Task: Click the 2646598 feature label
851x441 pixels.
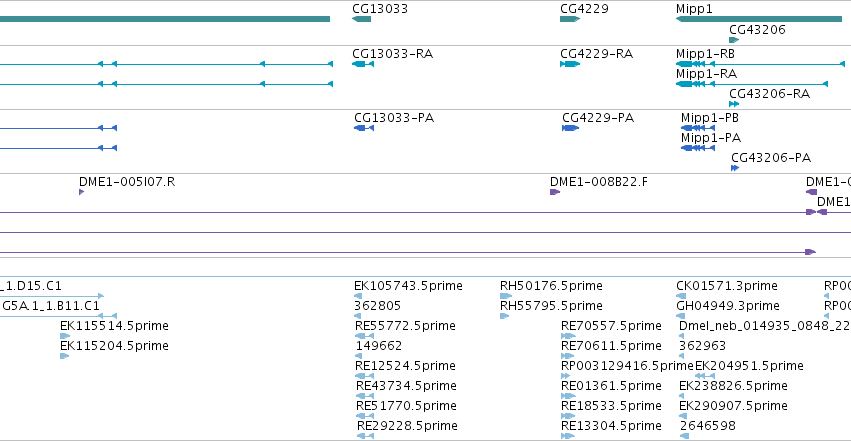Action: (x=707, y=426)
